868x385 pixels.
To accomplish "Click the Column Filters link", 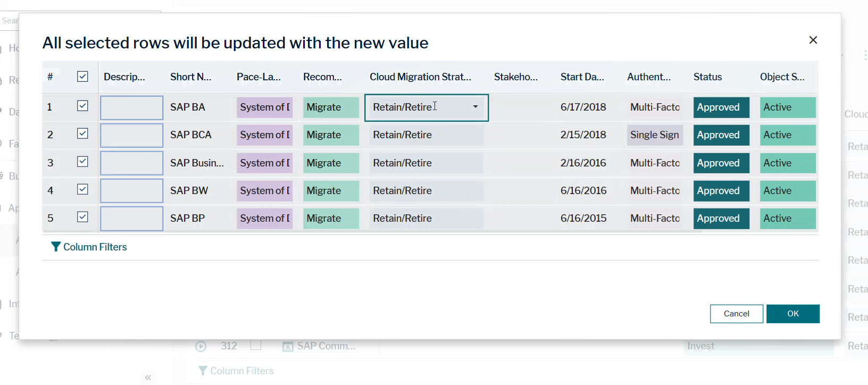I will point(95,247).
